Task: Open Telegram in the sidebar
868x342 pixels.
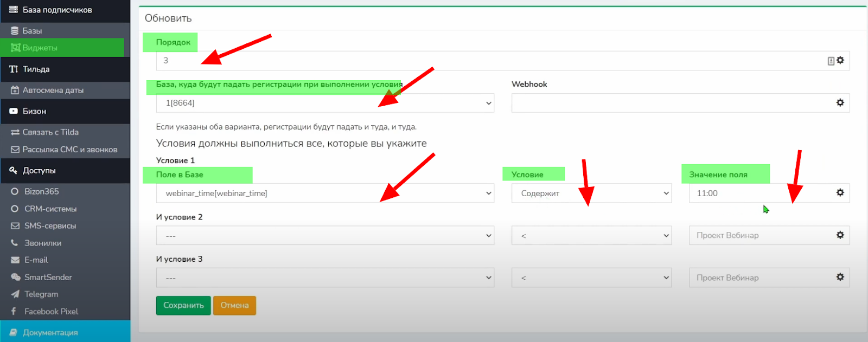Action: 41,294
